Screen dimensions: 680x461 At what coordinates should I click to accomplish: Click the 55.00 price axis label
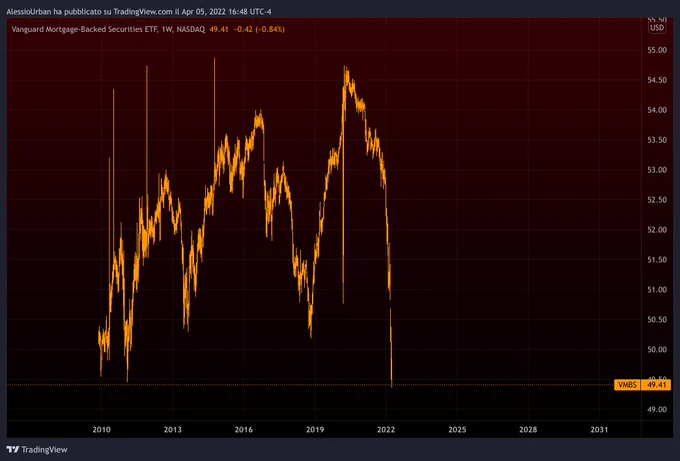click(657, 50)
